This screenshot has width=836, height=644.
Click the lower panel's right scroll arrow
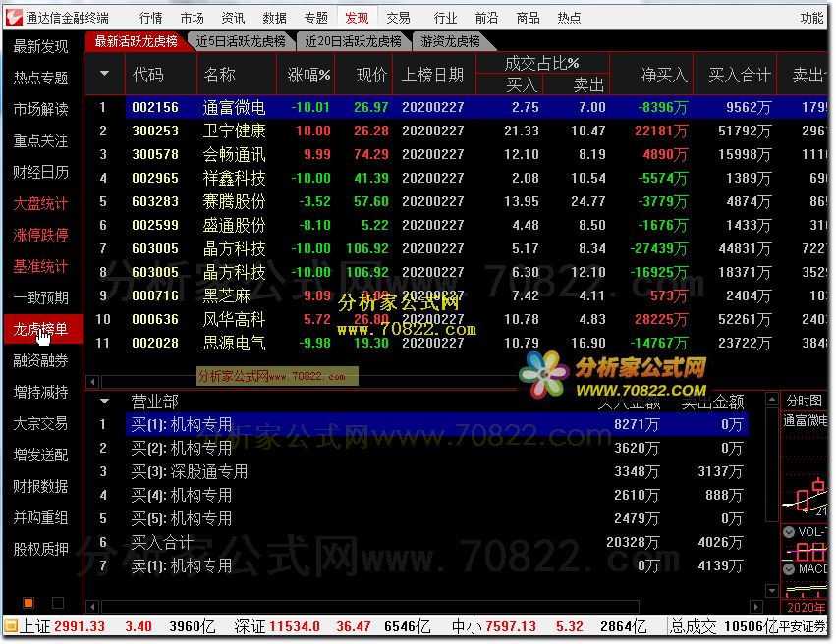756,606
